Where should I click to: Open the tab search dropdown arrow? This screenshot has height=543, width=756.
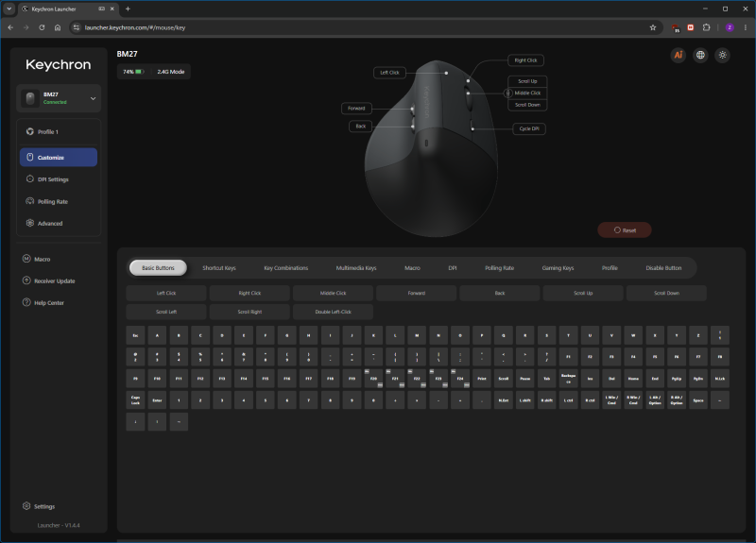point(9,8)
